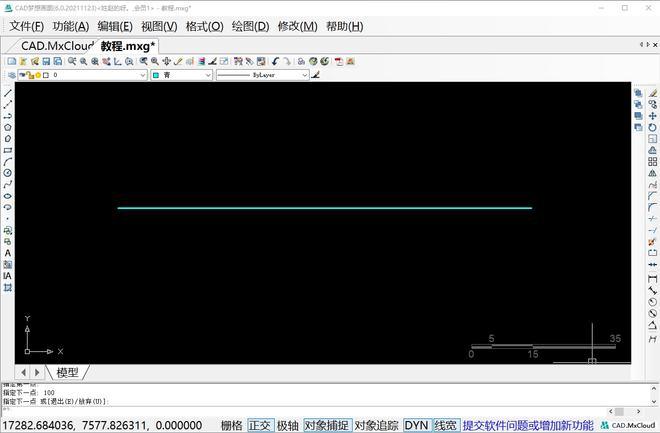Select the Array tool in right toolbar
Viewport: 660px width, 433px height.
[652, 162]
